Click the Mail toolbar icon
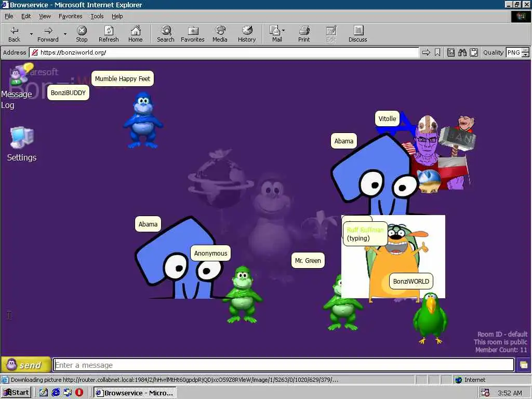This screenshot has width=532, height=399. [275, 34]
